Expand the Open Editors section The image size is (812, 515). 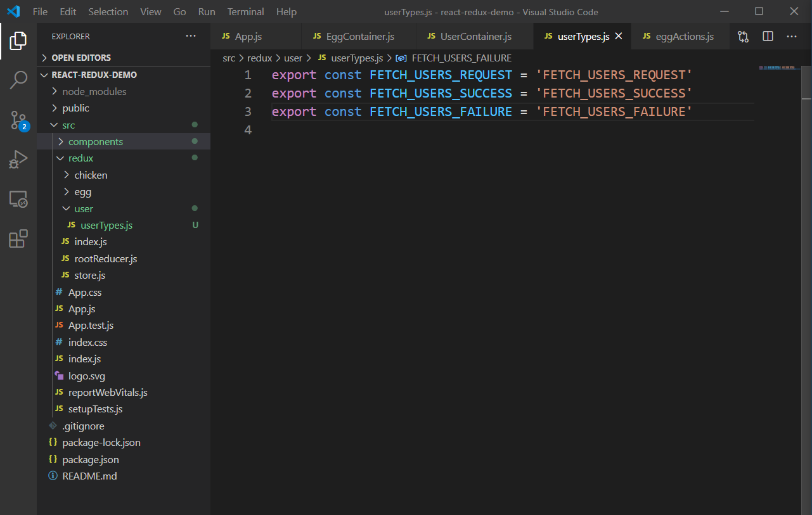coord(124,58)
